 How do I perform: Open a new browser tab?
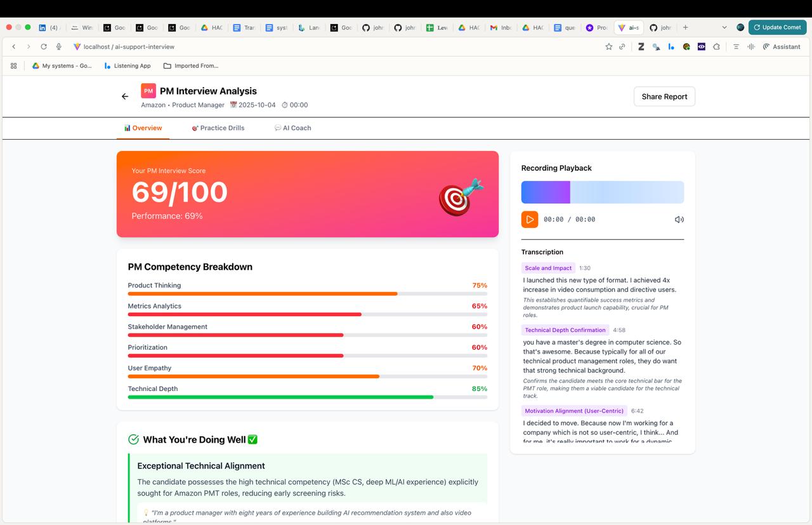685,27
